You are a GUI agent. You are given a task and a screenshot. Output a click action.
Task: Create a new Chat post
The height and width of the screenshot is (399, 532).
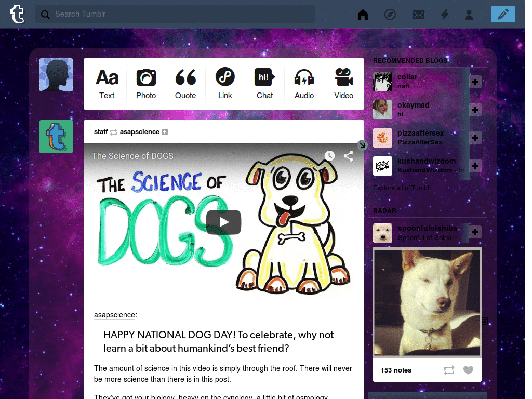[264, 84]
